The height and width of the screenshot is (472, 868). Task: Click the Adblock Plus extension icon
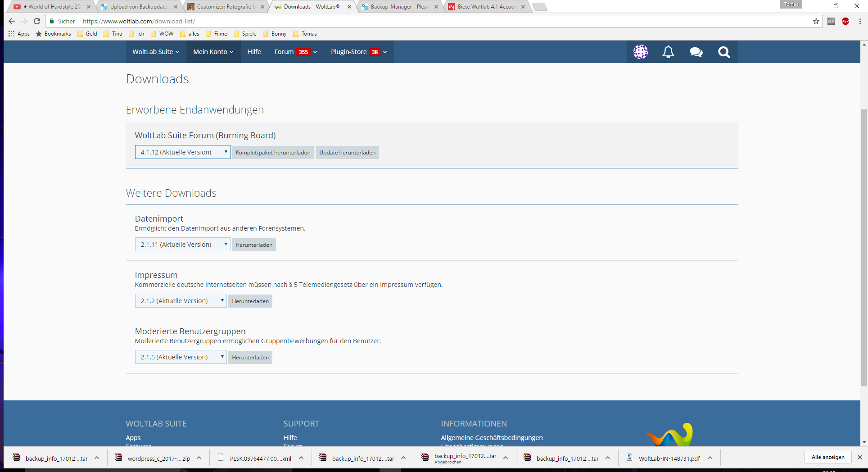845,21
